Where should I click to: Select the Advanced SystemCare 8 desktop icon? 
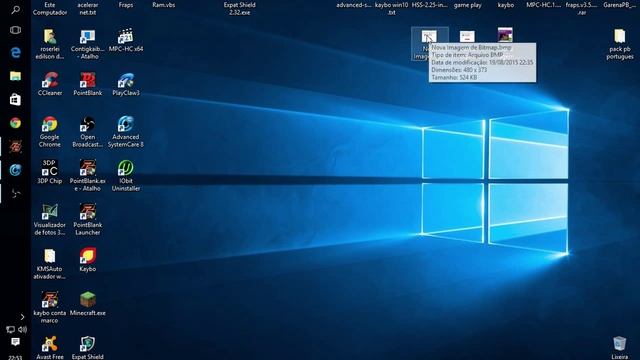click(x=126, y=132)
